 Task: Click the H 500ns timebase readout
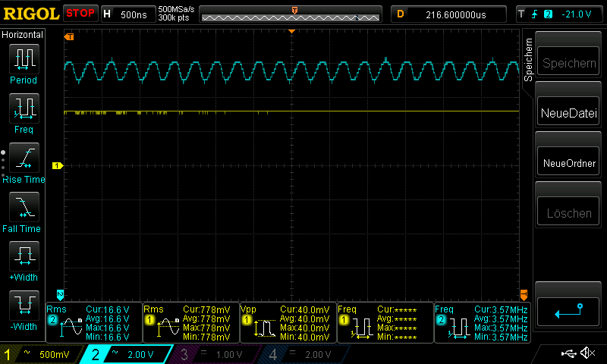pos(128,14)
